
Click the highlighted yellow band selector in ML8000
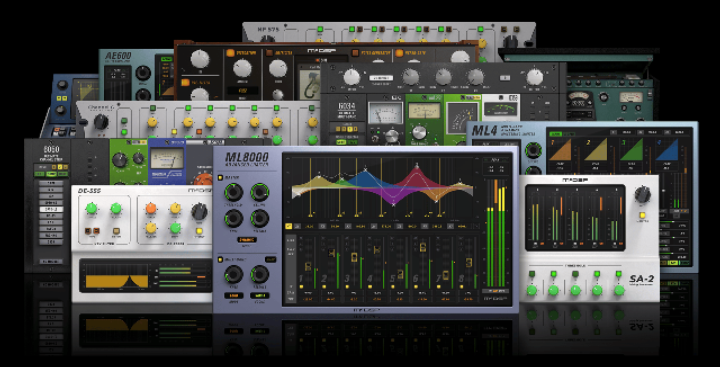(289, 226)
